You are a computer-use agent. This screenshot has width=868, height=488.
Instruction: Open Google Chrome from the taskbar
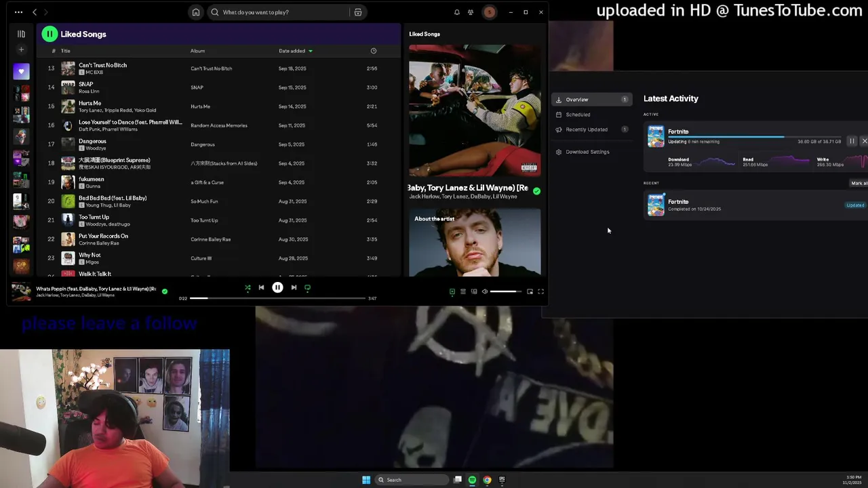[x=487, y=480]
